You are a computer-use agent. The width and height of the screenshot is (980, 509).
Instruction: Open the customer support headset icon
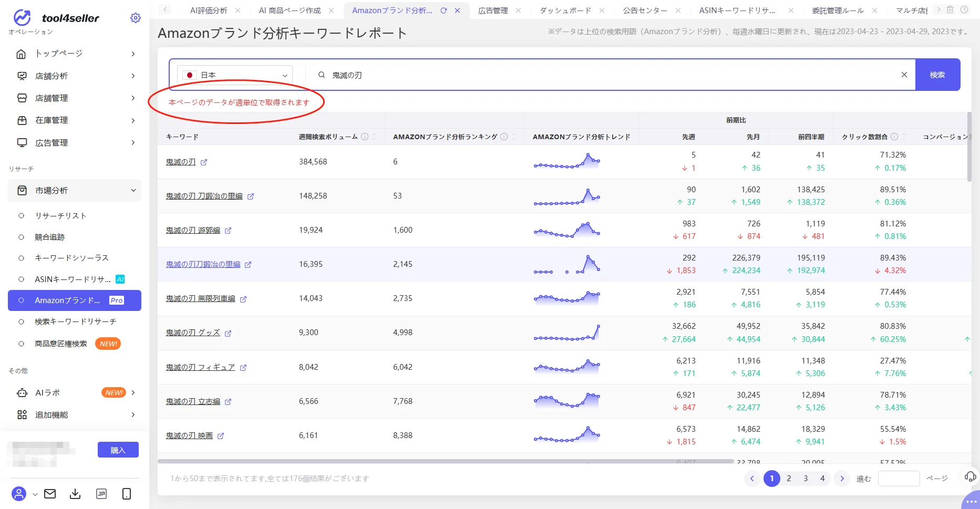click(x=971, y=476)
